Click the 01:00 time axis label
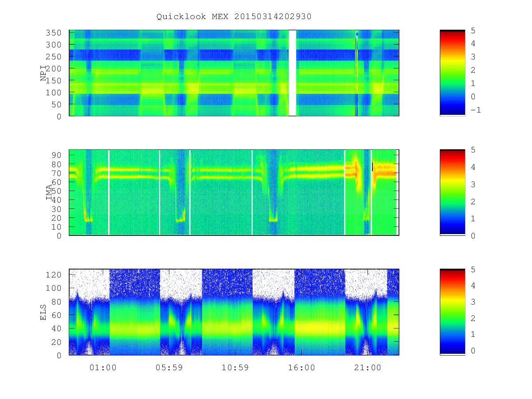This screenshot has width=532, height=399. (102, 368)
